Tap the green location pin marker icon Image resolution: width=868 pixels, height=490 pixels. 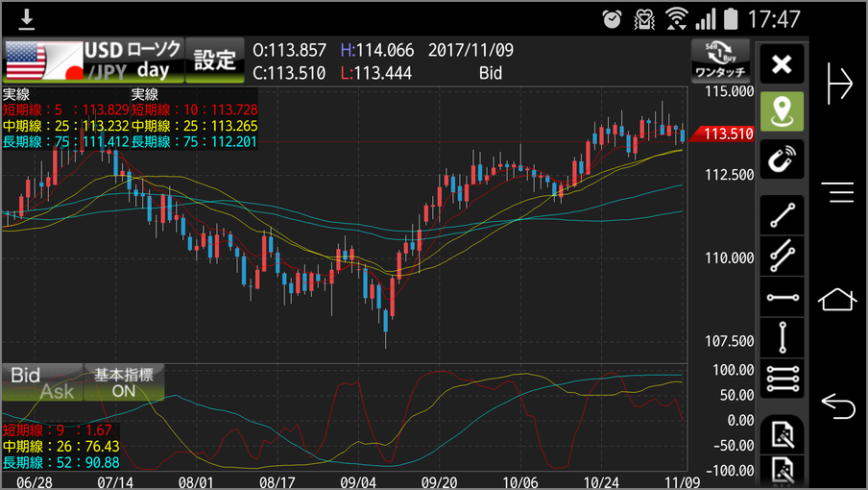[783, 112]
